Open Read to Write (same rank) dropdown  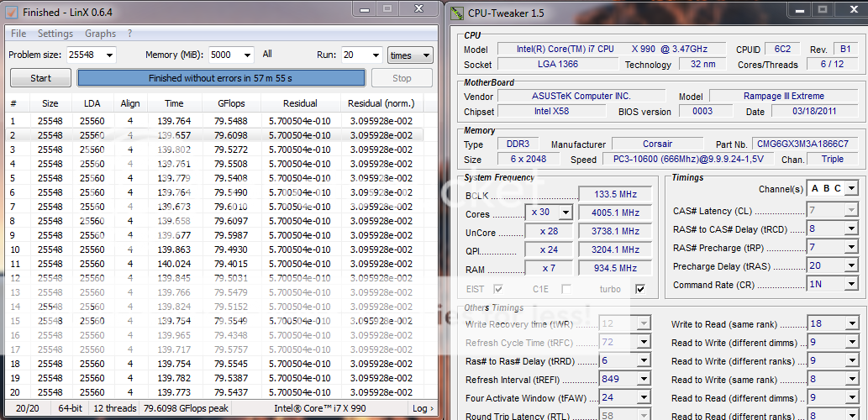pyautogui.click(x=851, y=380)
